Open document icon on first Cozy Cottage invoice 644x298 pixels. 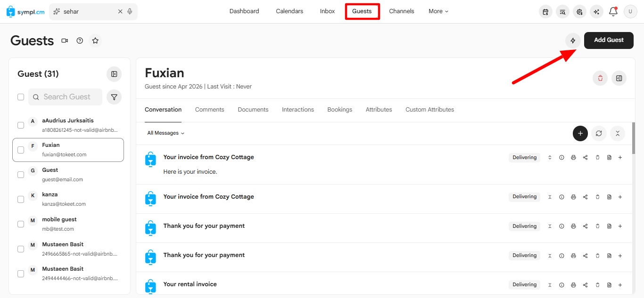(x=609, y=158)
